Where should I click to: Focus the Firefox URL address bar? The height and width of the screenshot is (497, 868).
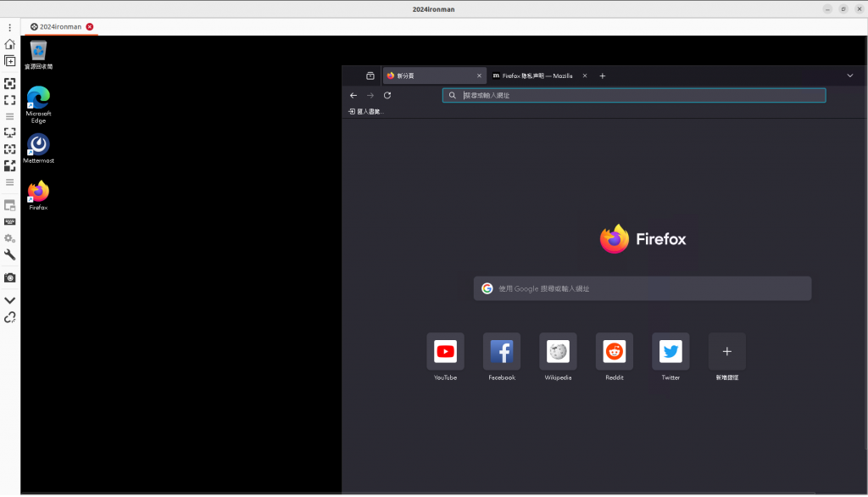[634, 95]
